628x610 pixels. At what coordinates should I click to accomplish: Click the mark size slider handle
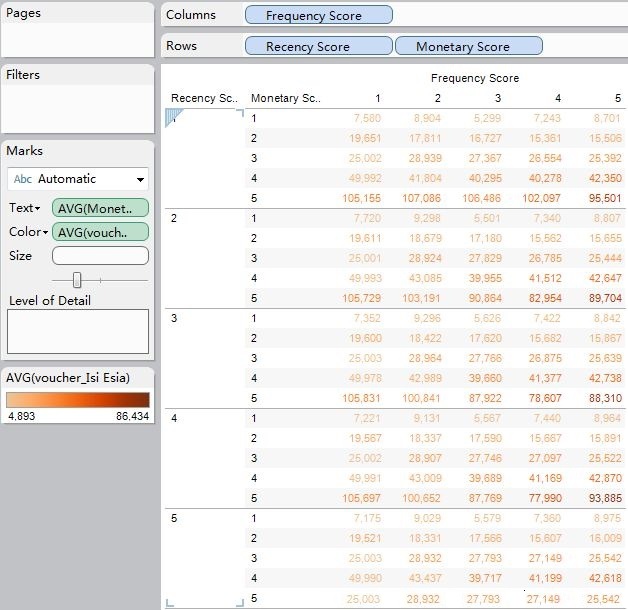point(77,280)
